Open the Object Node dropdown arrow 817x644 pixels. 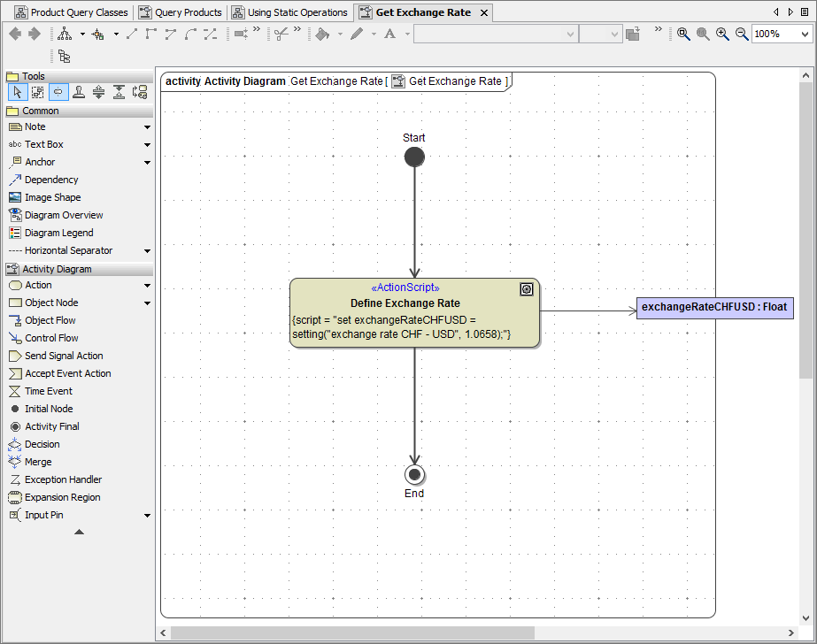[x=147, y=303]
